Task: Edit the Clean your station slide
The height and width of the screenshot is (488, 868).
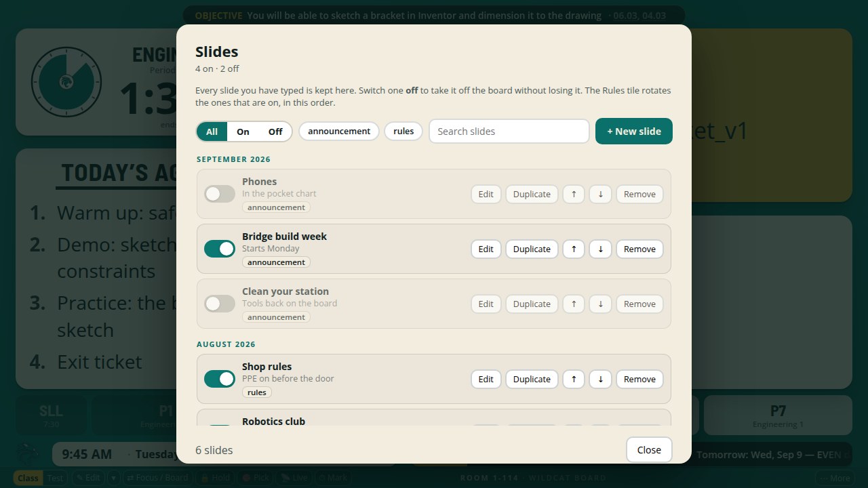Action: [x=486, y=304]
